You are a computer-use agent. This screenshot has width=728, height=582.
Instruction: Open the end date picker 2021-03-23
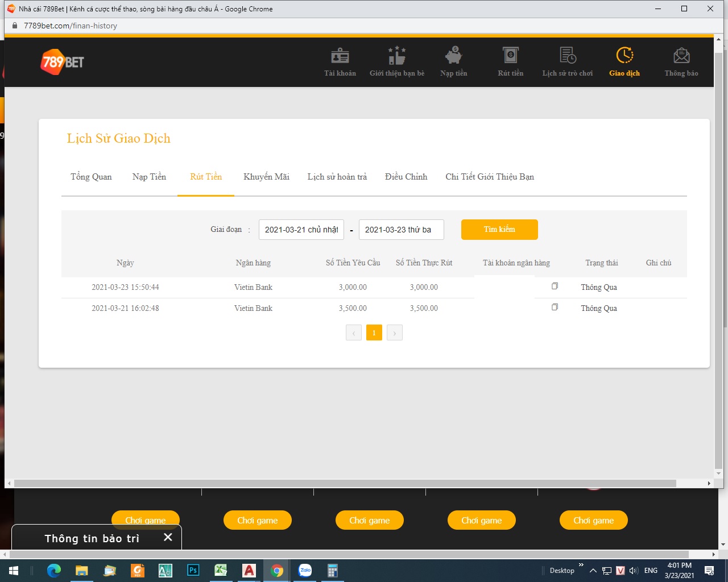tap(401, 230)
